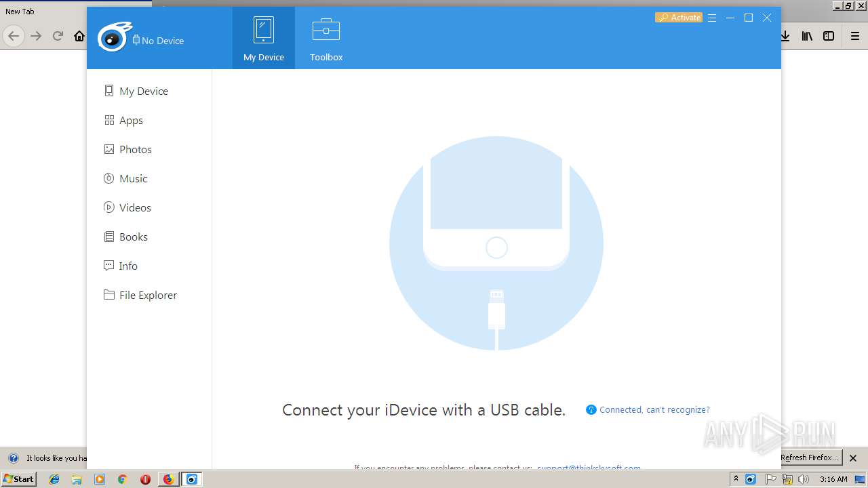The height and width of the screenshot is (488, 868).
Task: Minimize the iTools window
Action: (x=730, y=18)
